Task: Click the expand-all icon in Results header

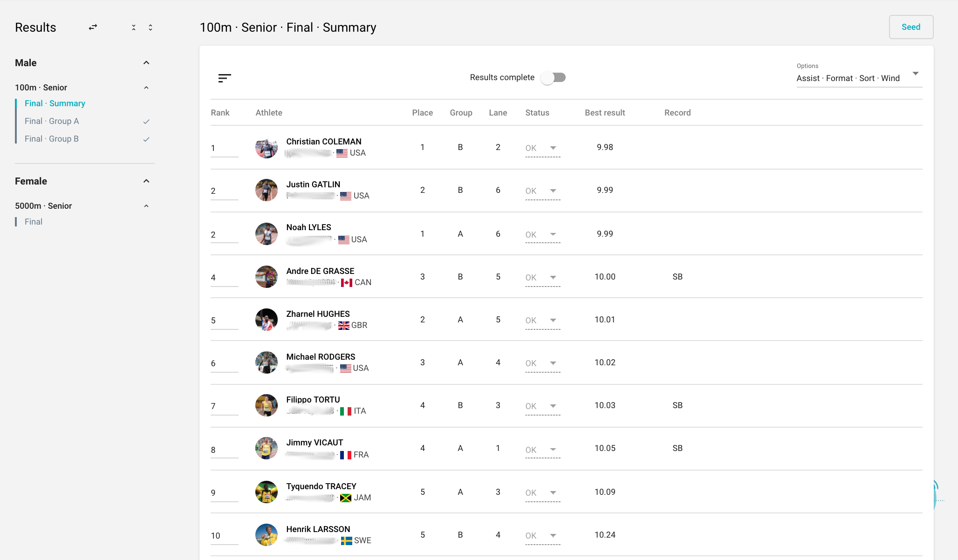Action: tap(151, 27)
